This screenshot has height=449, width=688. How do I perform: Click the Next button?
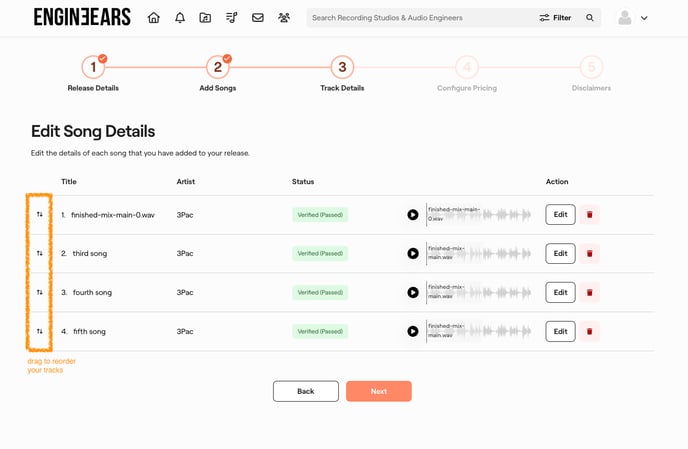pyautogui.click(x=378, y=391)
